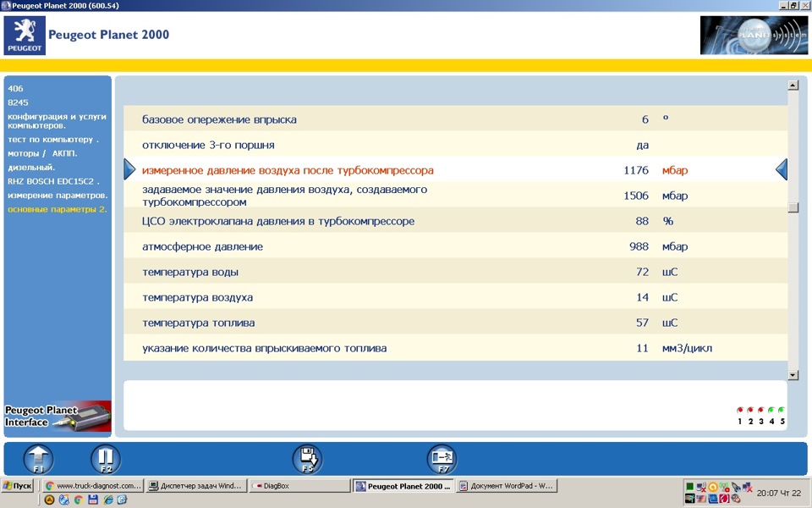Switch to Диспетчер задач Windows taskbar button
This screenshot has height=508, width=812.
(196, 486)
